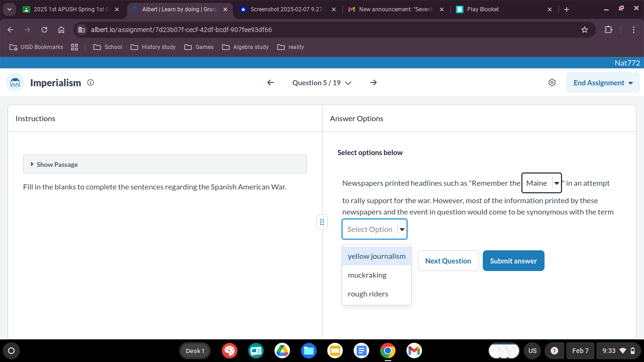
Task: Open the History study bookmarks folder
Action: point(153,47)
